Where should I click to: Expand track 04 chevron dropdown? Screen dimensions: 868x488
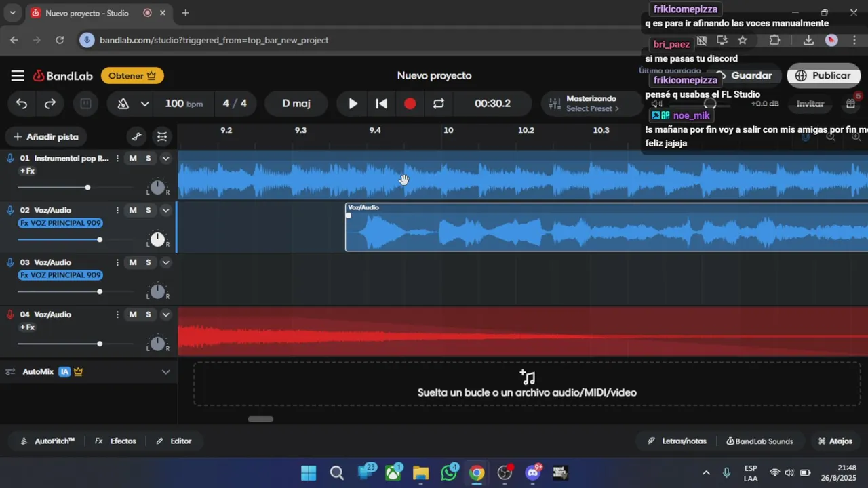165,314
